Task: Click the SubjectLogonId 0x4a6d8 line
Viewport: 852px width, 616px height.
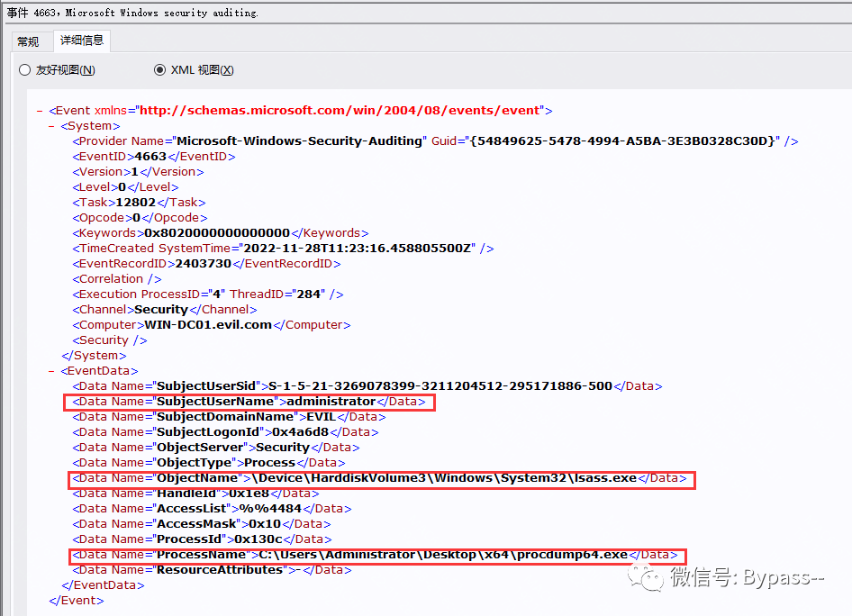Action: coord(225,432)
